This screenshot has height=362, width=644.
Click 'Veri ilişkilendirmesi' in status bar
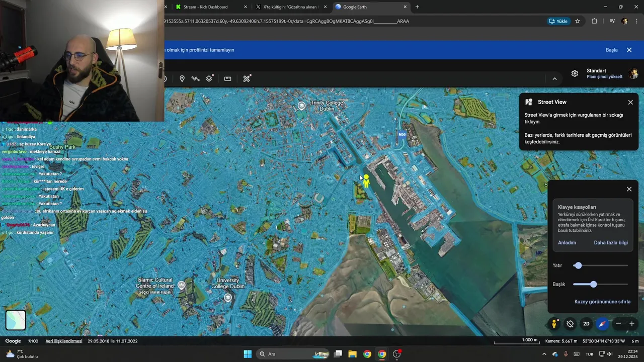(x=64, y=341)
